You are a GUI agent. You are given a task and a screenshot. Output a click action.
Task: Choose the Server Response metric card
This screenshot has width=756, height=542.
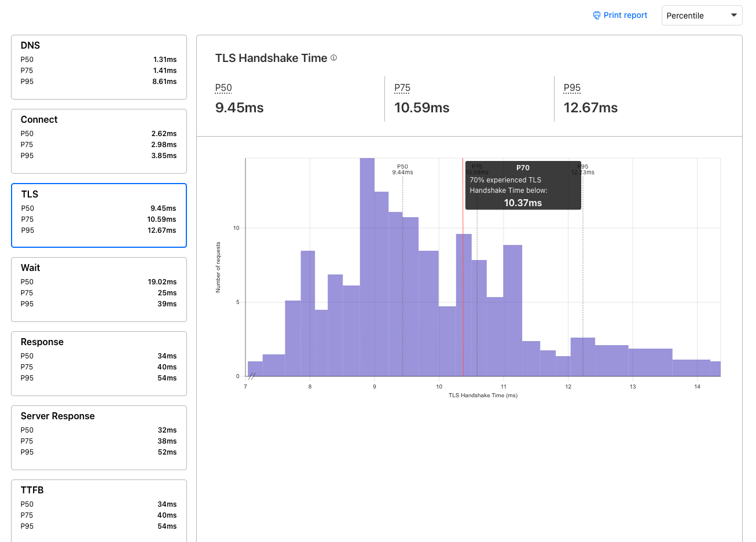pyautogui.click(x=99, y=438)
